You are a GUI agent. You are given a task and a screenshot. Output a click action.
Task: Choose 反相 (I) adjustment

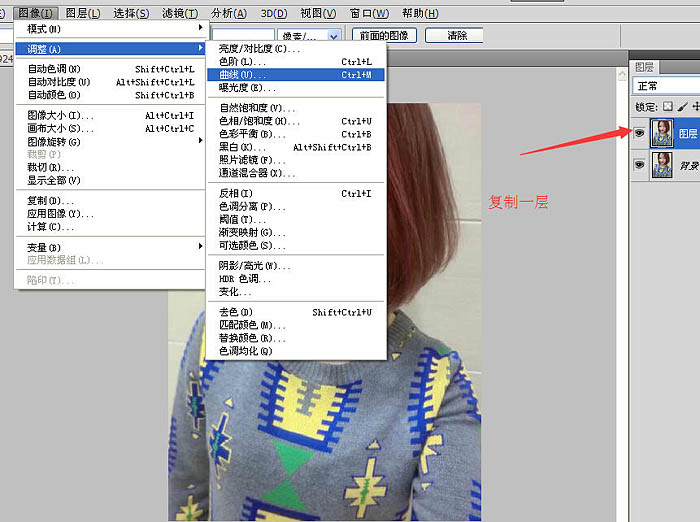coord(296,193)
